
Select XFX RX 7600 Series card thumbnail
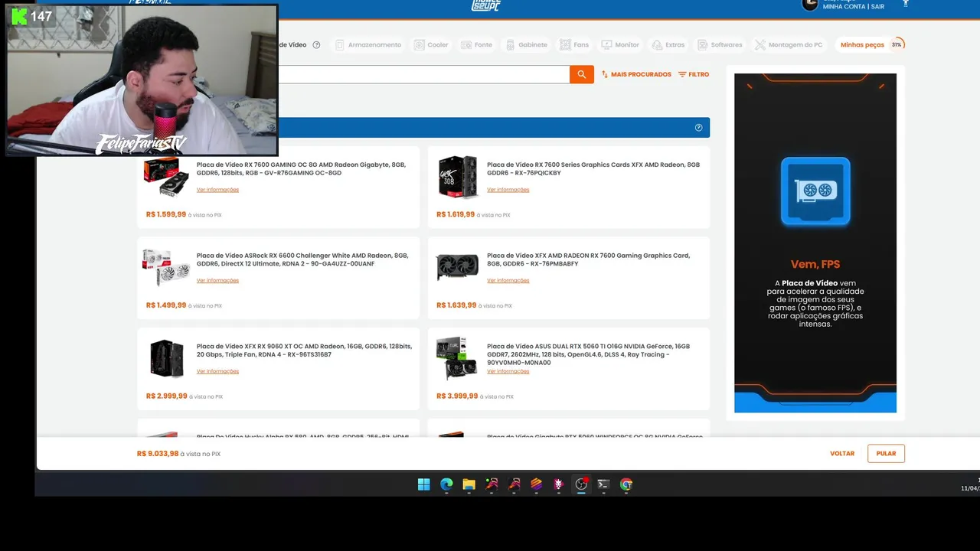458,177
